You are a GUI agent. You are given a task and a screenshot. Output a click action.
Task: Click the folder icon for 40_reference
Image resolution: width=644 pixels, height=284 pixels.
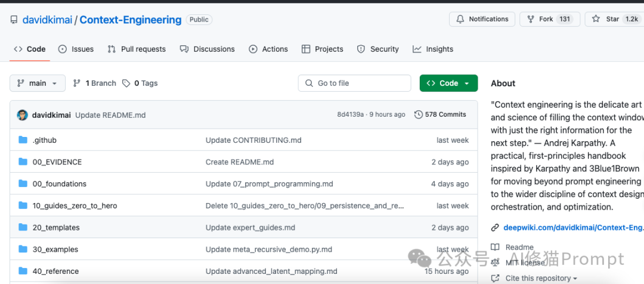pos(23,271)
